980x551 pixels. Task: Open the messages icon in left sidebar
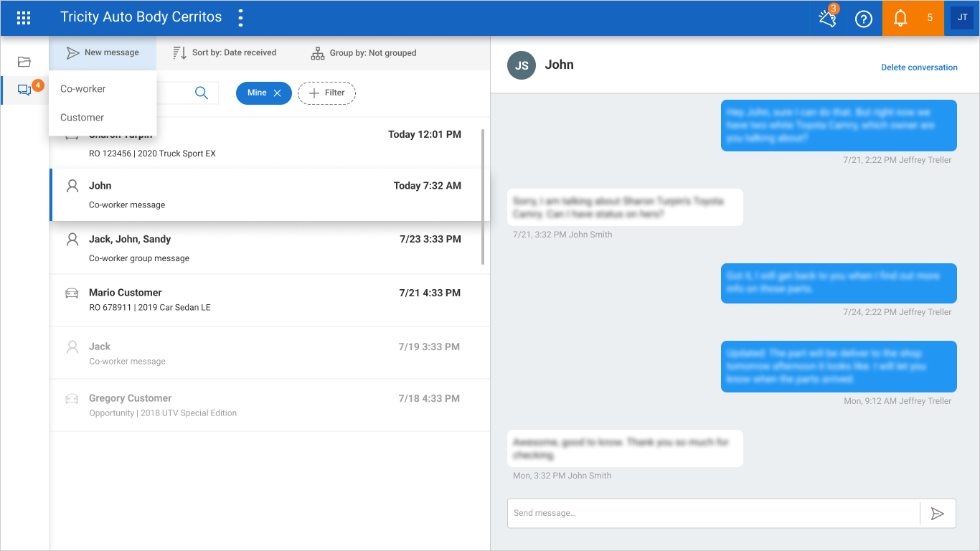click(24, 90)
